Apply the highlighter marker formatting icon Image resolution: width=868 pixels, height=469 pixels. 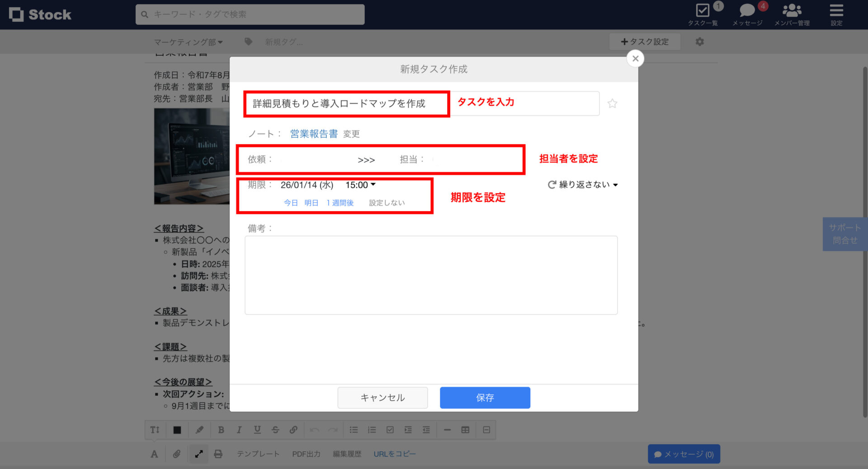point(199,430)
